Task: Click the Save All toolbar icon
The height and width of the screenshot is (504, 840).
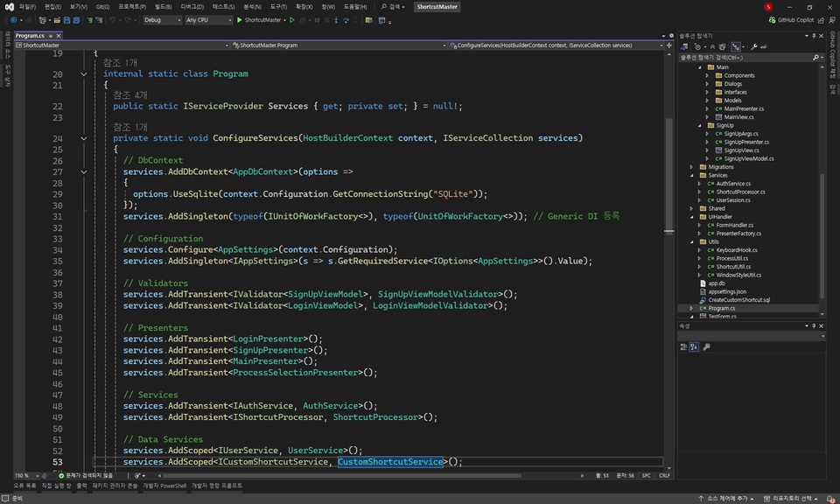Action: click(x=77, y=20)
